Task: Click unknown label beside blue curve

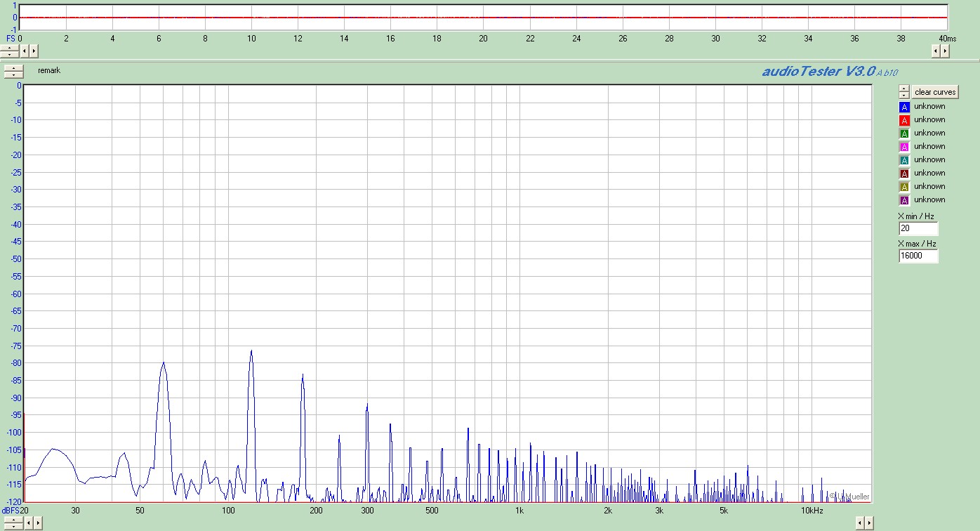Action: (929, 106)
